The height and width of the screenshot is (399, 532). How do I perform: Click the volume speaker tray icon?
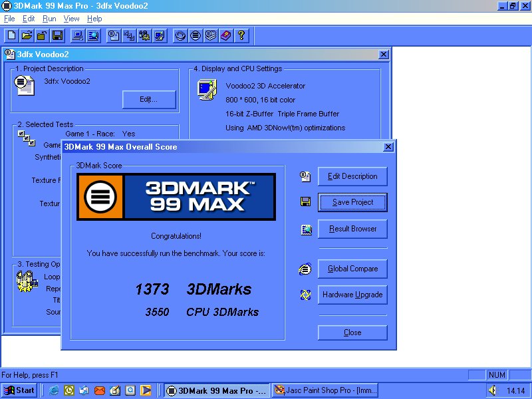click(492, 390)
